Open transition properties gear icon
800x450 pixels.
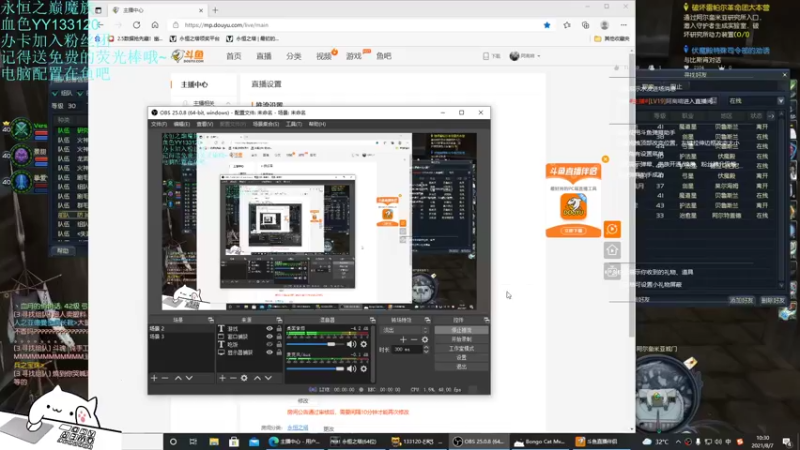424,339
